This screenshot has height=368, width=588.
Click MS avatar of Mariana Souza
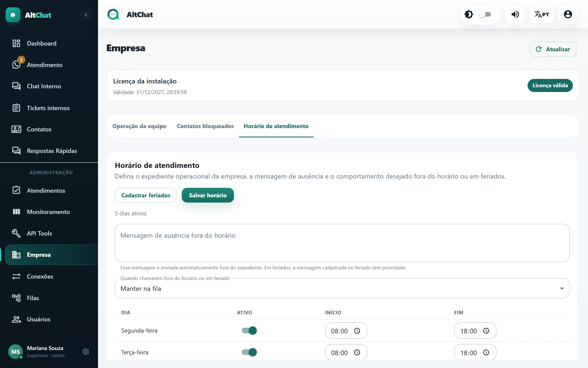(16, 352)
